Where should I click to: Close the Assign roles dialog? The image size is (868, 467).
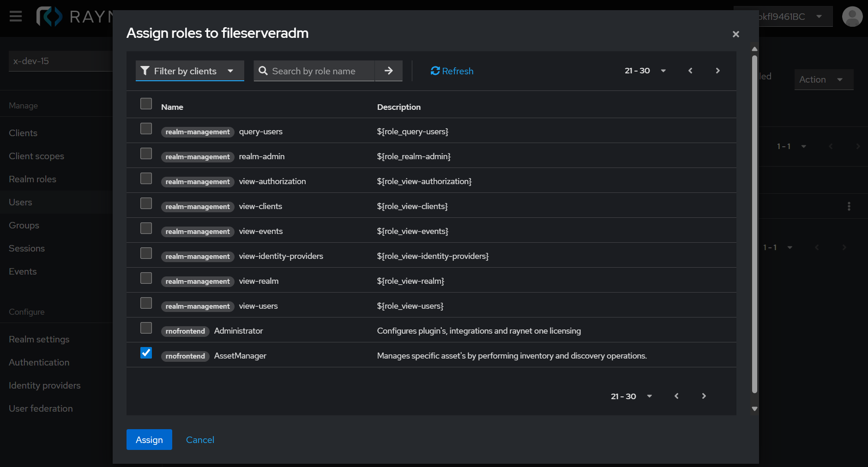click(735, 34)
